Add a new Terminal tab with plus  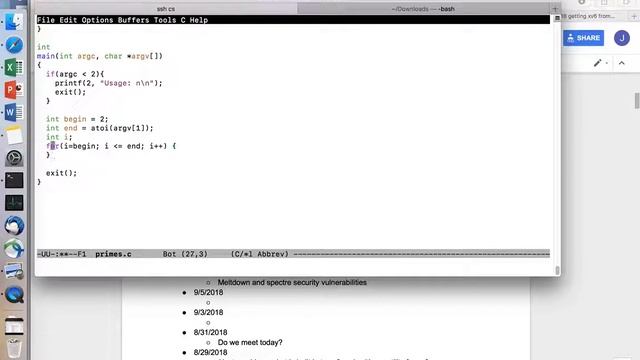coord(555,9)
